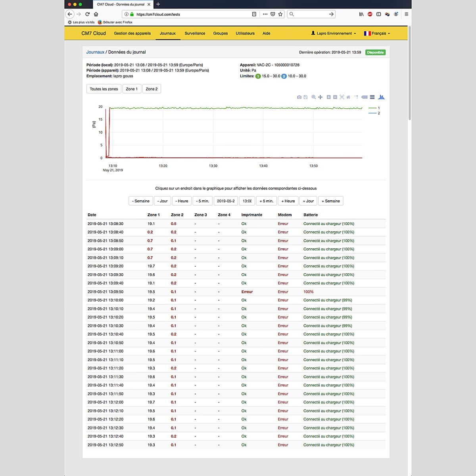The width and height of the screenshot is (476, 476).
Task: Toggle compare data on hover mode
Action: tap(372, 97)
